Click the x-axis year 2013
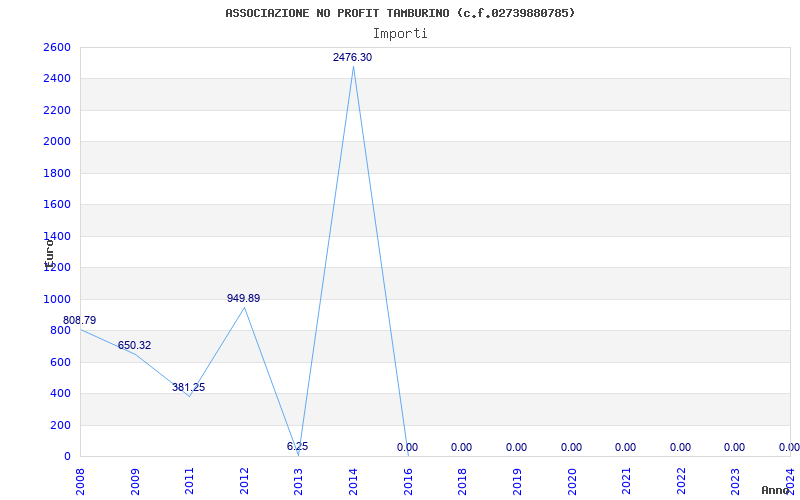 point(299,481)
